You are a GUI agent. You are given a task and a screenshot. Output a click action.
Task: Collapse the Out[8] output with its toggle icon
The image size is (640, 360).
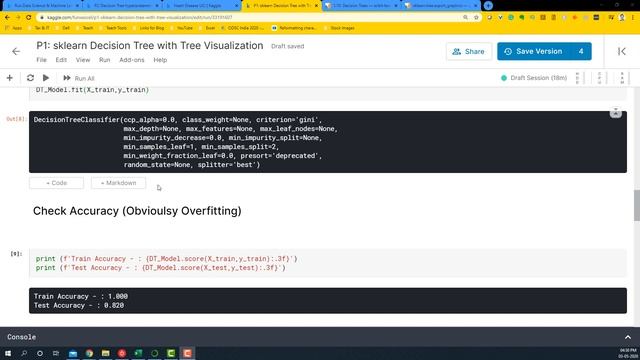tap(616, 112)
